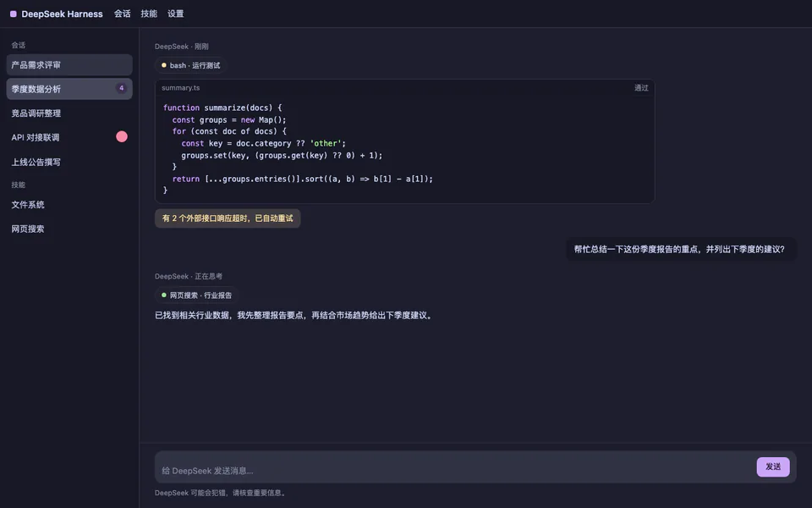Select the 季度数据分析 conversation
812x508 pixels.
point(69,89)
